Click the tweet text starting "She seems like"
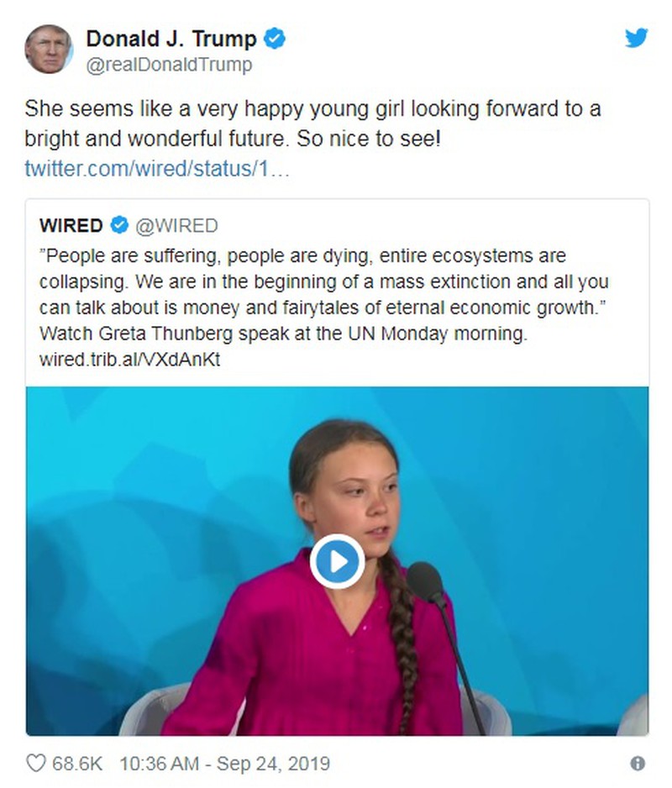This screenshot has height=788, width=672. pos(312,110)
